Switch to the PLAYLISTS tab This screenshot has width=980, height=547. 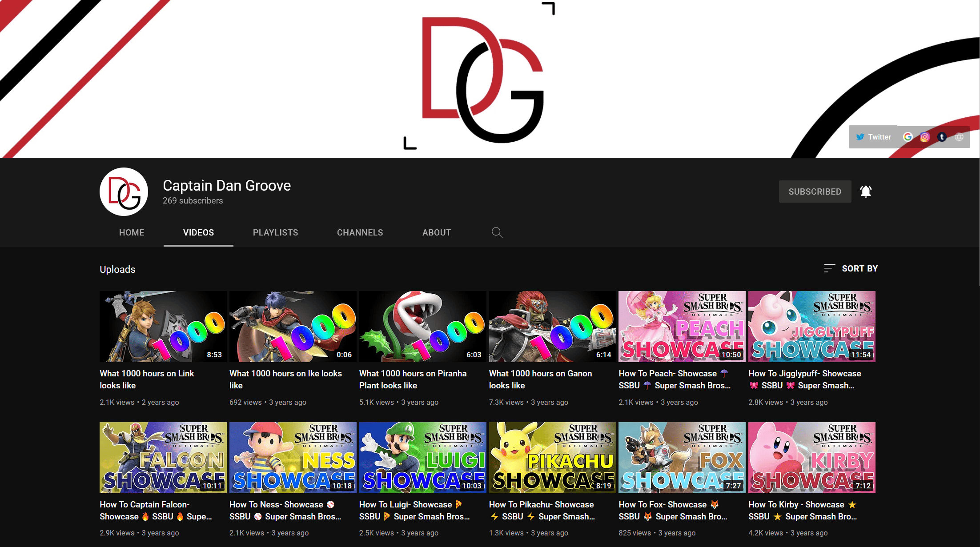(x=275, y=232)
